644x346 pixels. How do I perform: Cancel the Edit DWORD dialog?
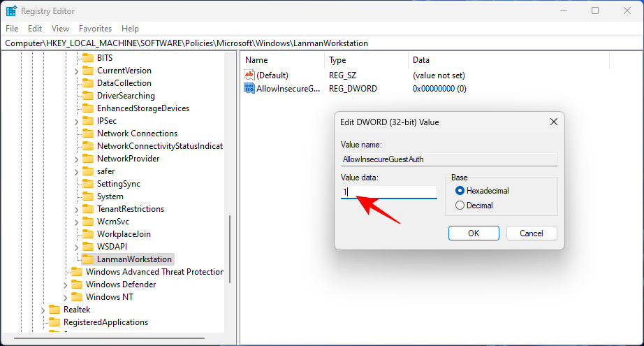[x=532, y=233]
